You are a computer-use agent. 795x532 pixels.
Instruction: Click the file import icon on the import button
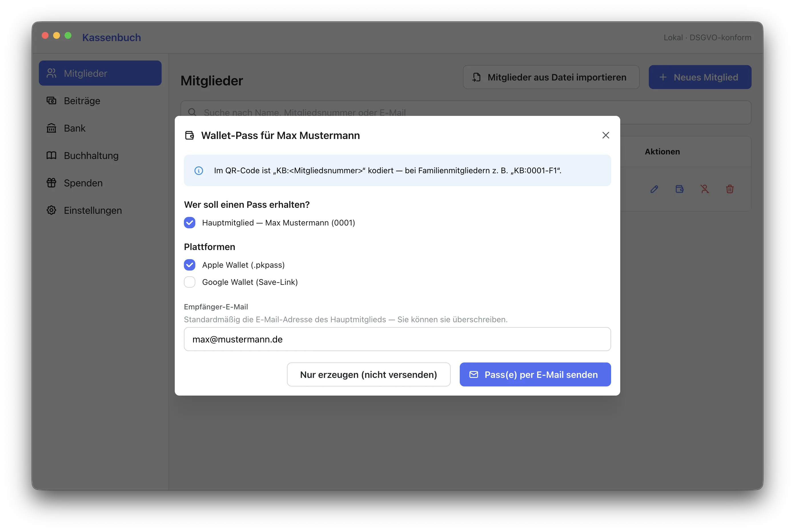coord(477,77)
